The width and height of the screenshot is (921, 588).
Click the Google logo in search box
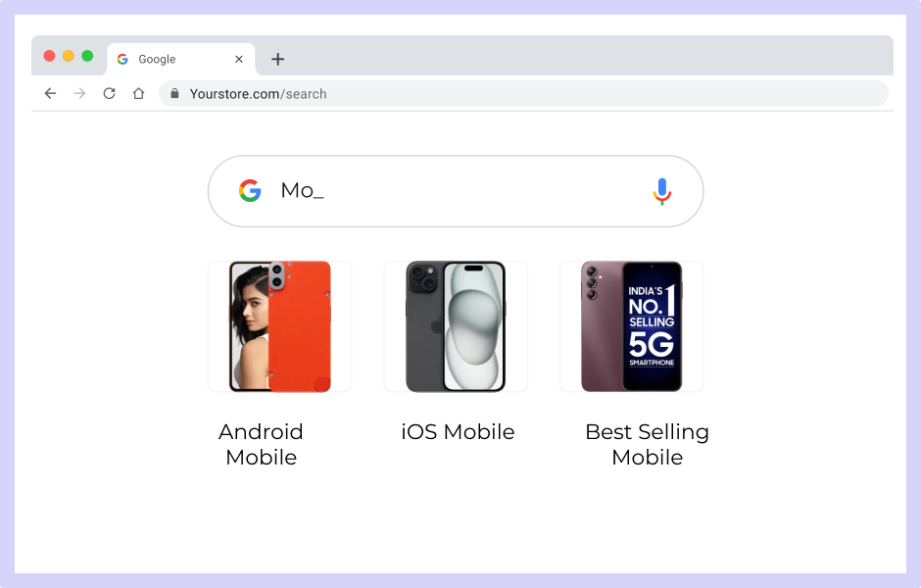tap(250, 190)
